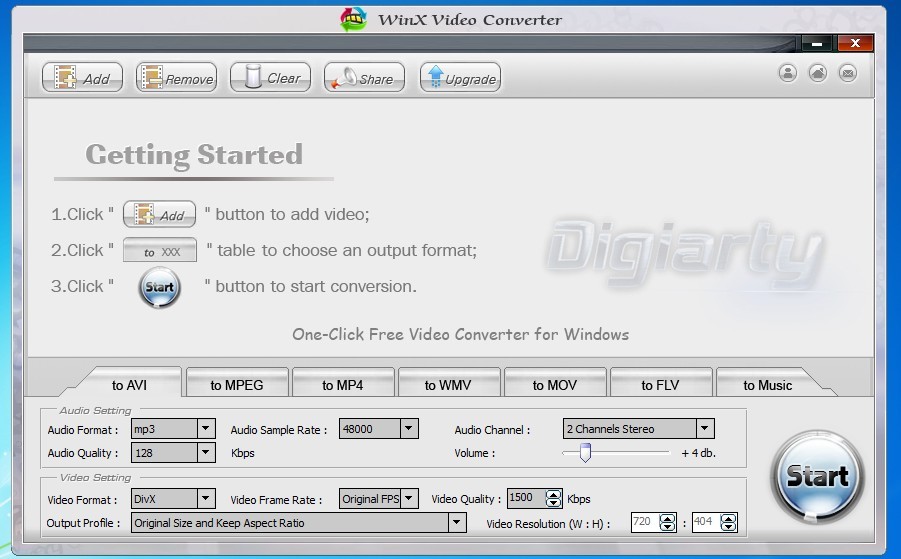901x559 pixels.
Task: Open the Output Profile dropdown
Action: (x=456, y=522)
